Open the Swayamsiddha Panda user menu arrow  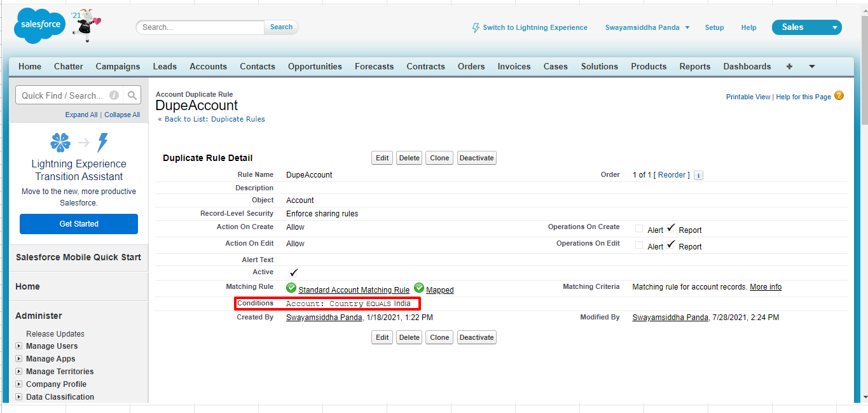click(x=687, y=28)
